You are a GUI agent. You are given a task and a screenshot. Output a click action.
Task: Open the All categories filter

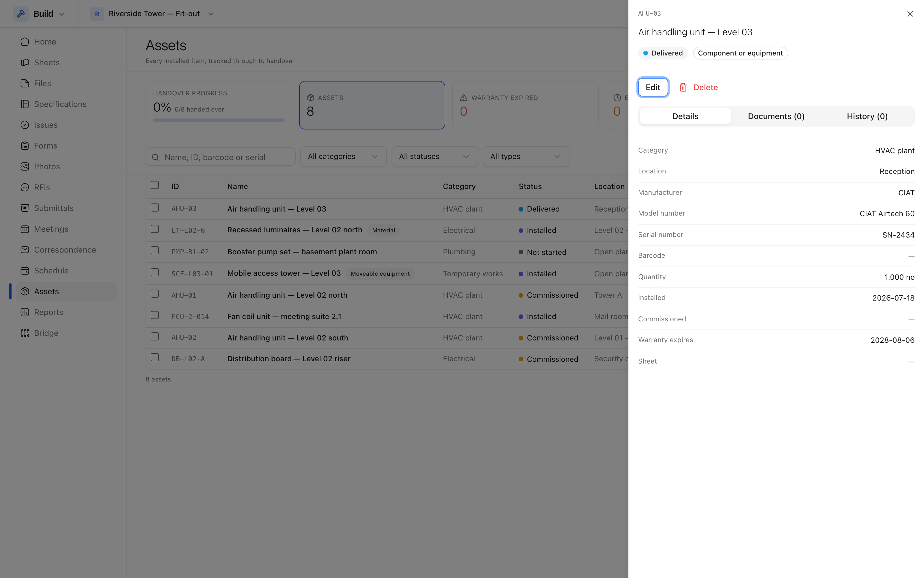tap(343, 157)
